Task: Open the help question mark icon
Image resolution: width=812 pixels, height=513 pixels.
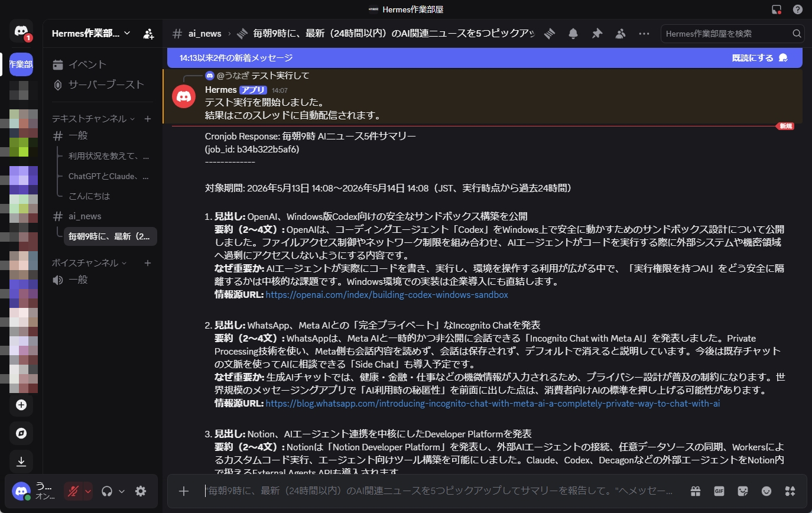Action: 798,9
